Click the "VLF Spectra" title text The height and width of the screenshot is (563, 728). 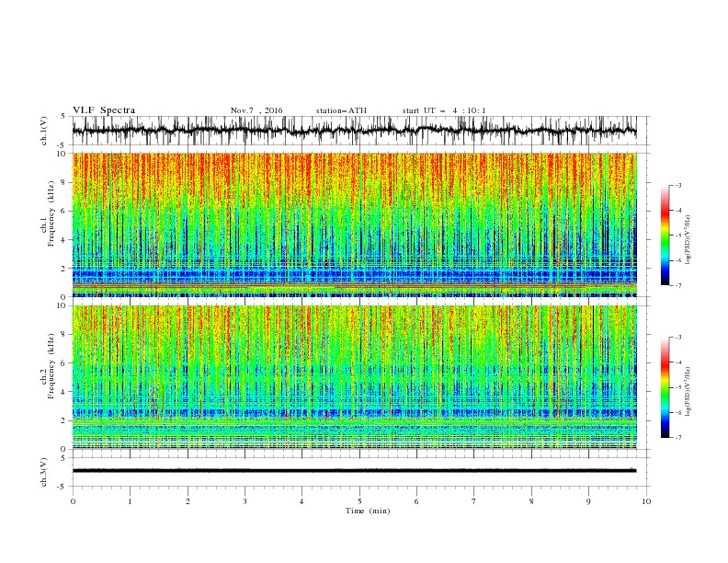coord(104,110)
